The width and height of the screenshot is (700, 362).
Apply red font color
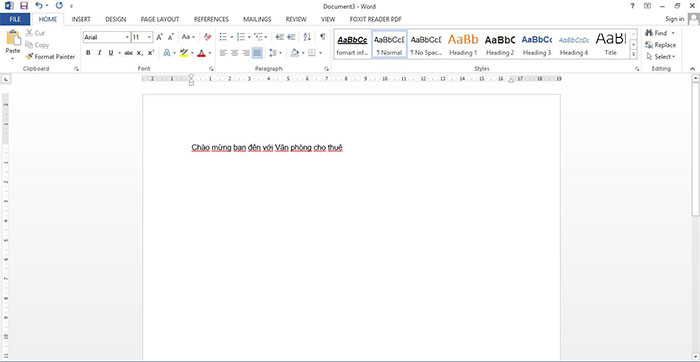(x=201, y=53)
